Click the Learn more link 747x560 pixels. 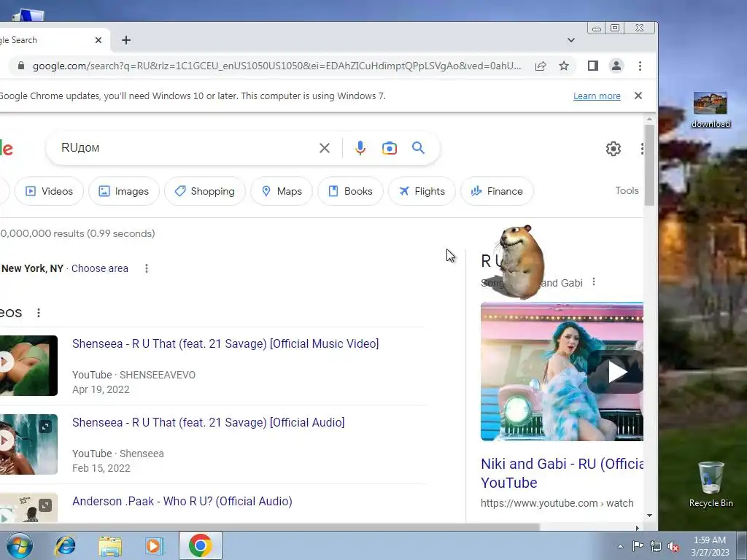[x=597, y=96]
